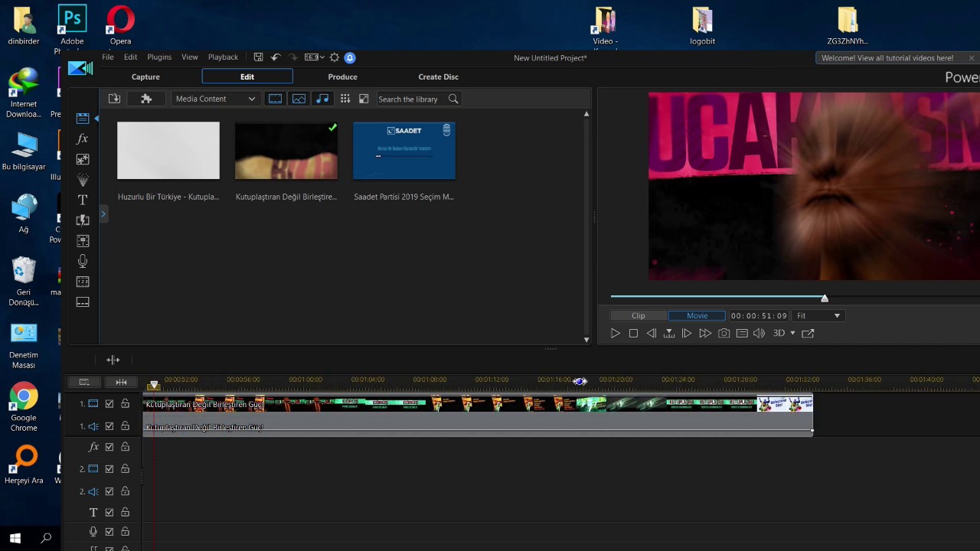Click the library view grid icon

pyautogui.click(x=345, y=99)
